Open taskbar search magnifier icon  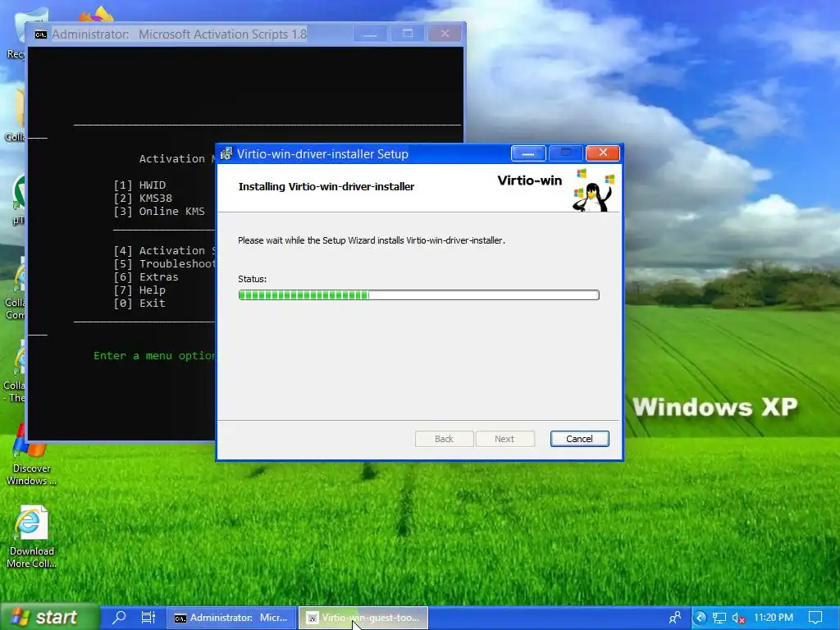click(119, 617)
